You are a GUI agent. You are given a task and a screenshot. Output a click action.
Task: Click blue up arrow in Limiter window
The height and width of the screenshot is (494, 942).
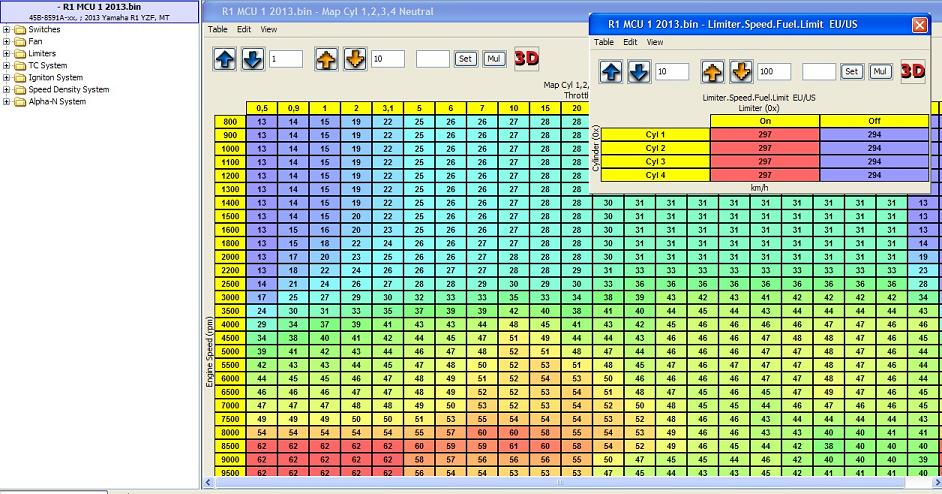coord(611,72)
